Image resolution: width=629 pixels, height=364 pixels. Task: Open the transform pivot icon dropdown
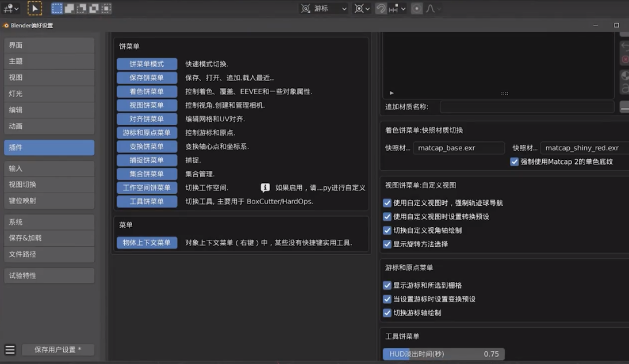(362, 9)
